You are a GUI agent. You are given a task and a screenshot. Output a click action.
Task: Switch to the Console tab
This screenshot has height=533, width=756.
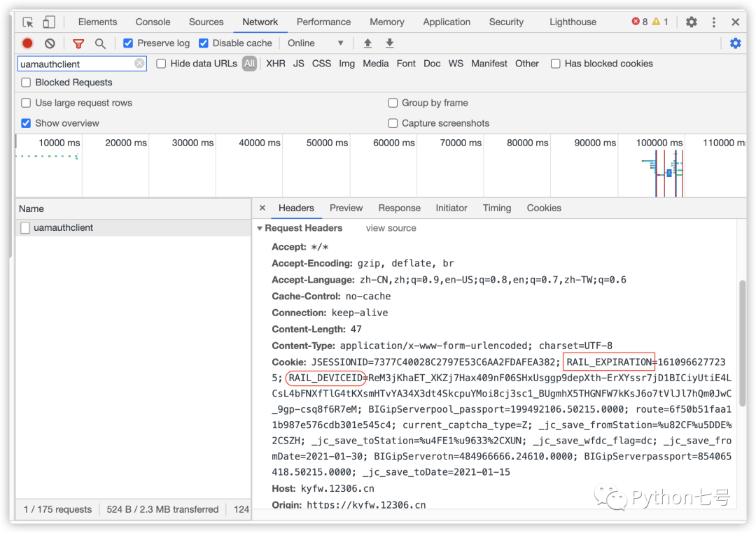[153, 22]
